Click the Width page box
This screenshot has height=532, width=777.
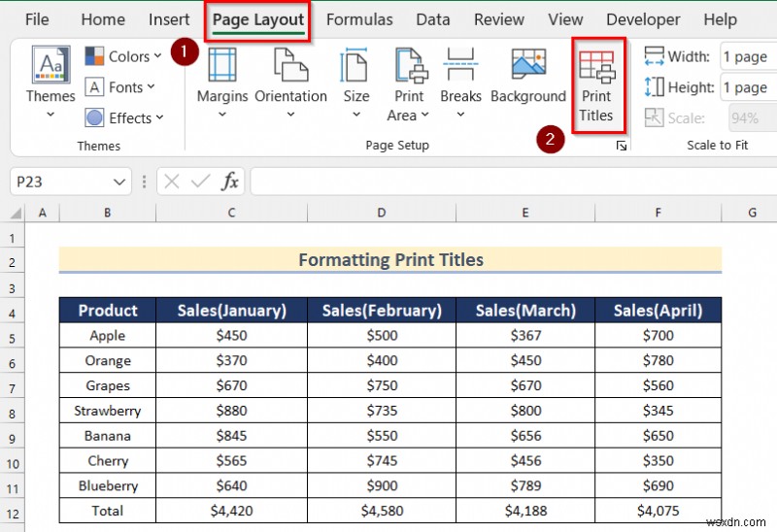pos(746,56)
